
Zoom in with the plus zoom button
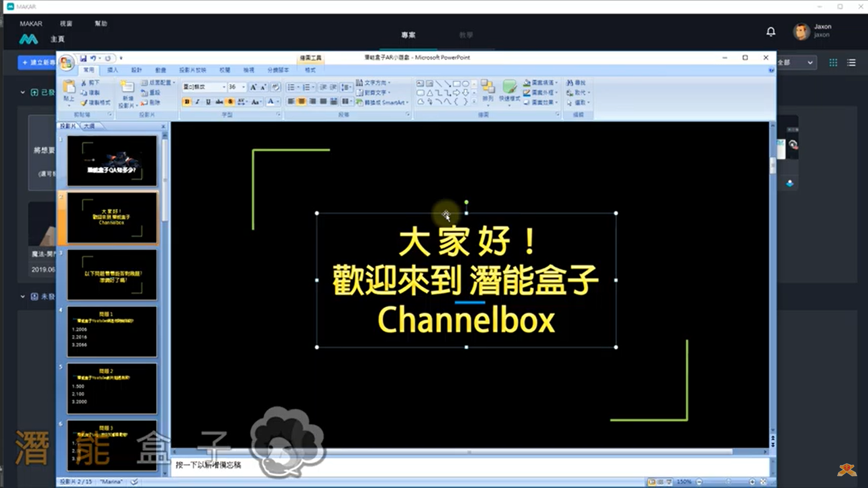(x=752, y=482)
